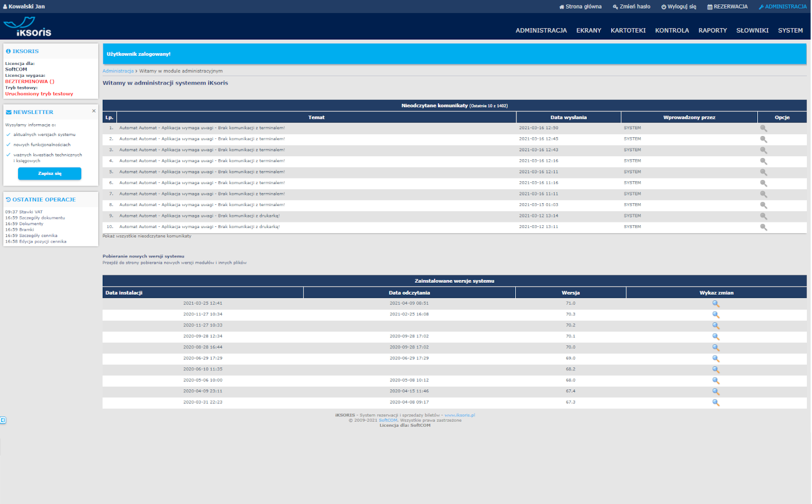Screen dimensions: 812x504
Task: Close the Newsletter panel
Action: click(x=94, y=111)
